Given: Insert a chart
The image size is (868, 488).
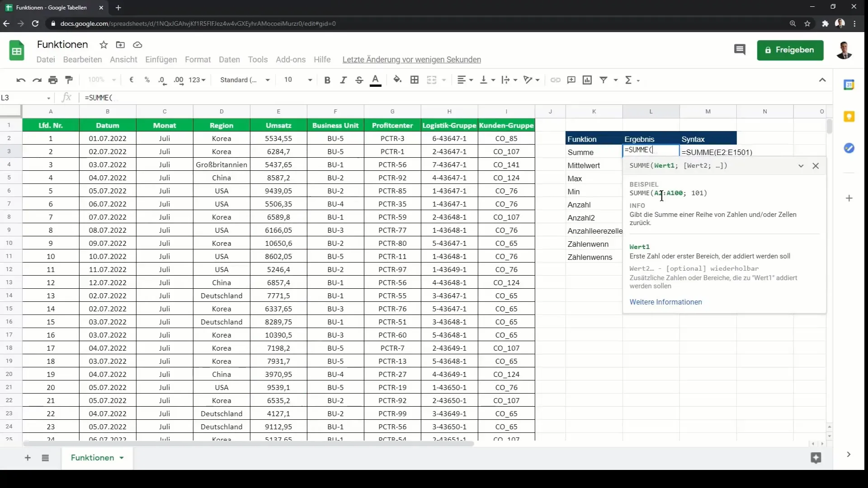Looking at the screenshot, I should pyautogui.click(x=587, y=80).
